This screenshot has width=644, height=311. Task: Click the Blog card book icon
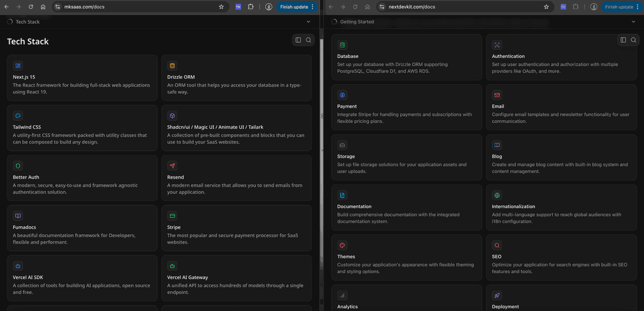tap(497, 145)
